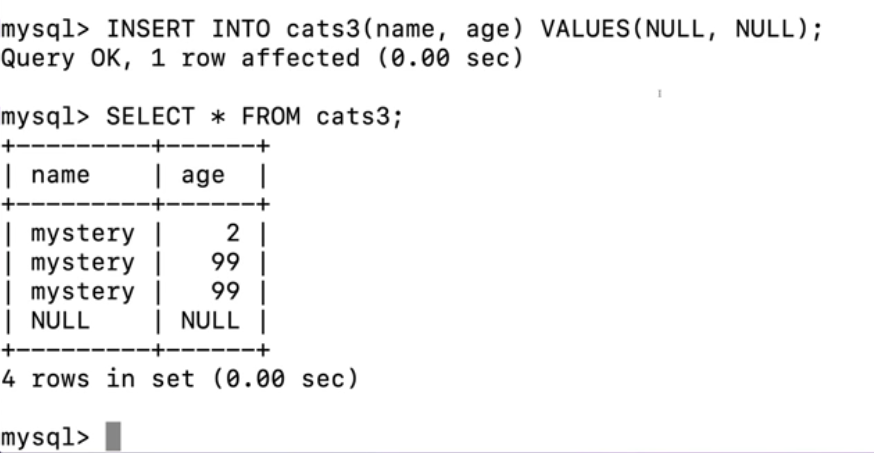Click the 'Query OK,' result text
Viewport: 874px width, 453px height.
tap(67, 59)
